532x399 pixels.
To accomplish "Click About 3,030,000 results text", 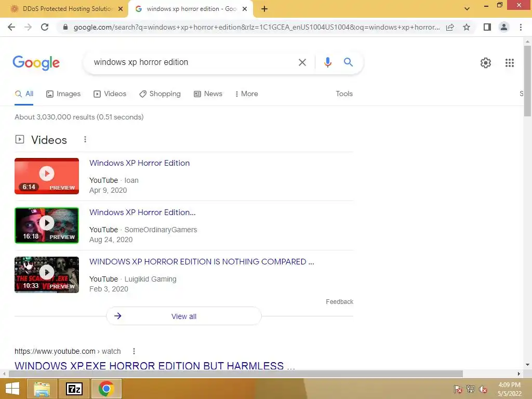I will pos(79,117).
